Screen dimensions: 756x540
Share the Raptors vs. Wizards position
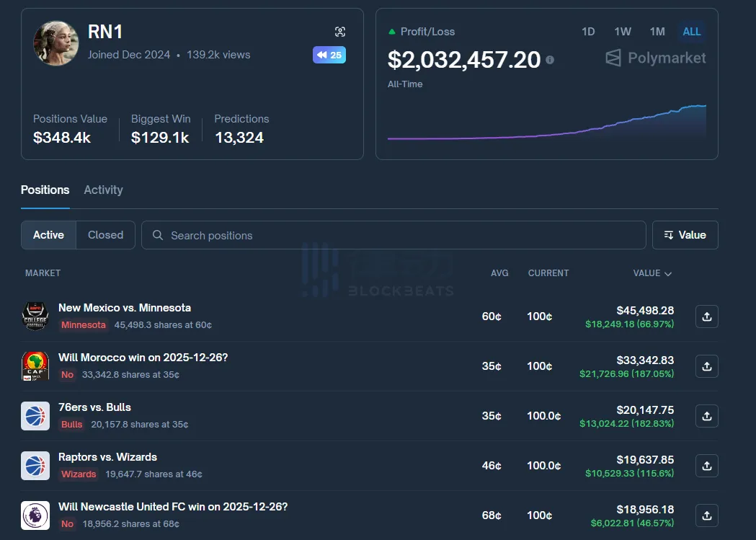click(706, 466)
